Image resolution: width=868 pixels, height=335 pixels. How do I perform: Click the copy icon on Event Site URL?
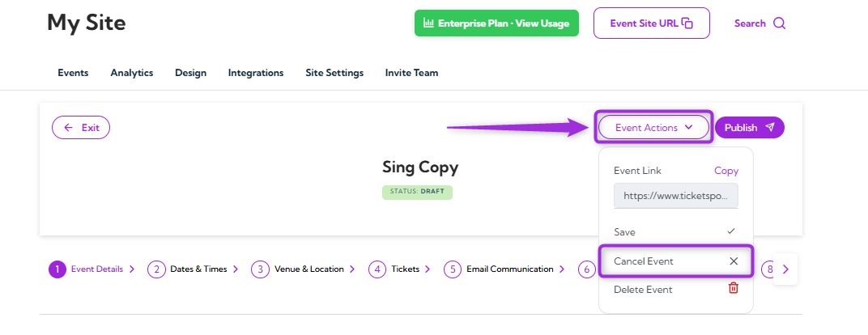pos(687,23)
